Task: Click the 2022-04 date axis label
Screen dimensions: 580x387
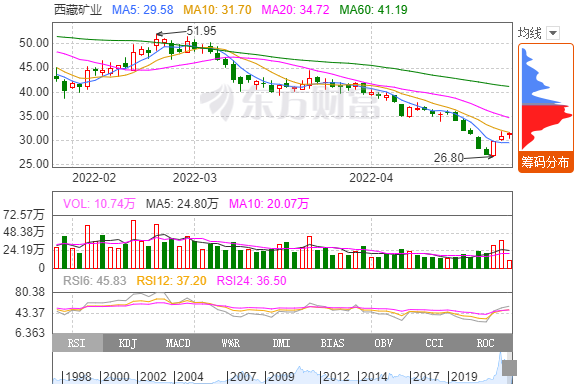Action: pyautogui.click(x=371, y=178)
